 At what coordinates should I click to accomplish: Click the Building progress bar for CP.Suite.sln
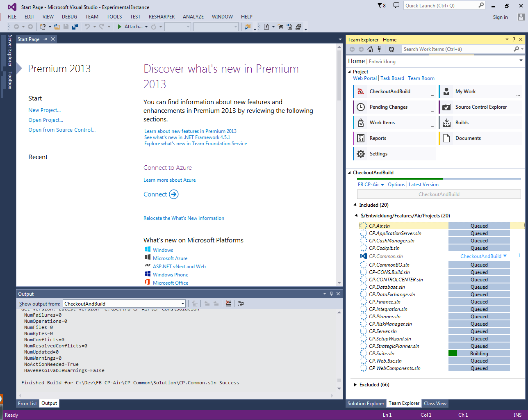point(479,353)
